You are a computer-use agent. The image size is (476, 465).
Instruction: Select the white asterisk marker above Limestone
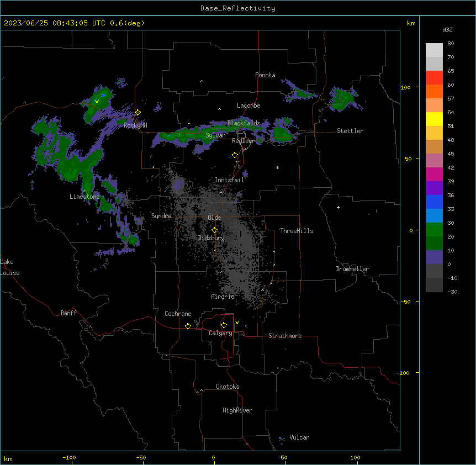[84, 191]
